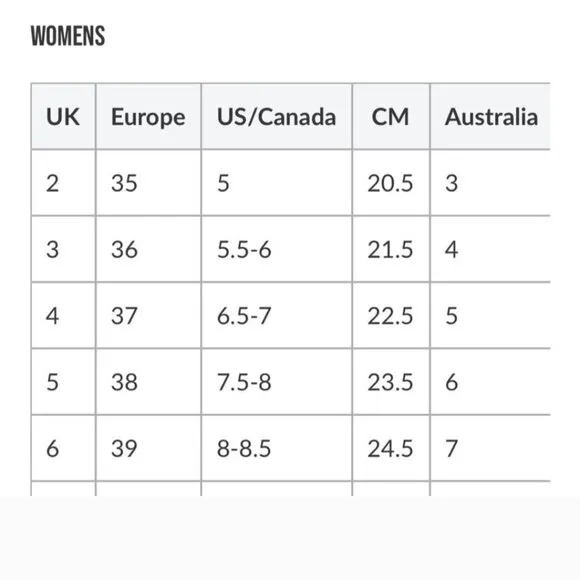Click the US/Canada 7.5-8 cell
This screenshot has width=580, height=580.
[x=277, y=382]
